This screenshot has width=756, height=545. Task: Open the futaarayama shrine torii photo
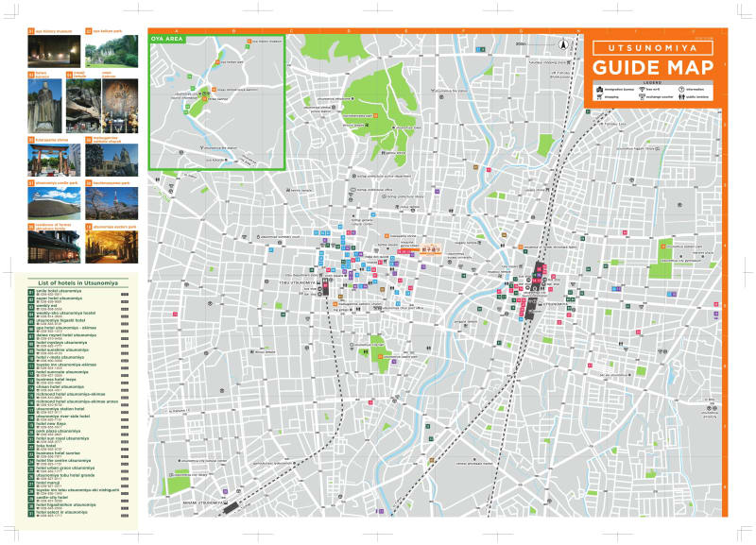click(x=54, y=160)
